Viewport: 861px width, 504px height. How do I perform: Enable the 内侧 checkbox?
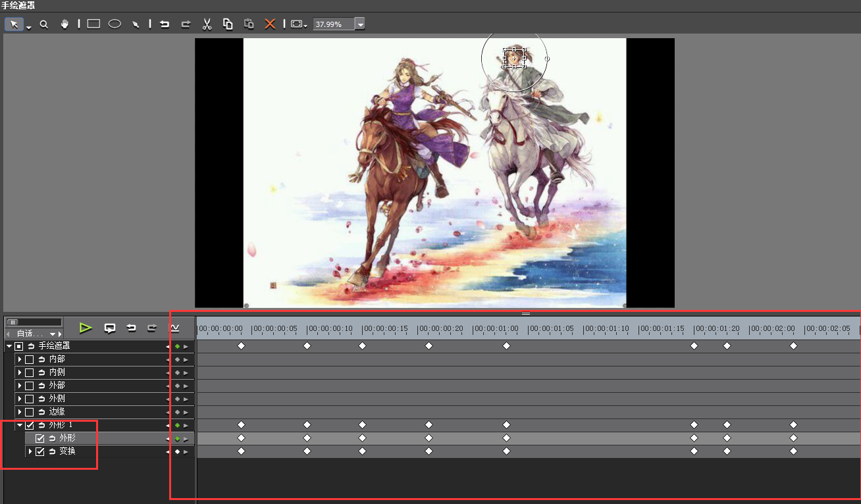pos(30,372)
